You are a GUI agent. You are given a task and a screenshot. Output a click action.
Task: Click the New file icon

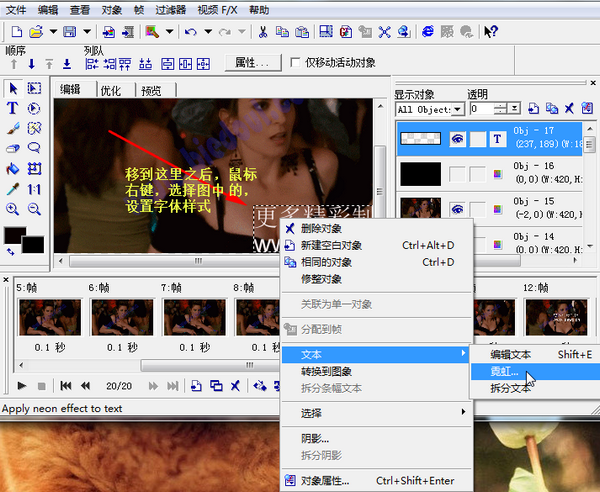click(16, 31)
